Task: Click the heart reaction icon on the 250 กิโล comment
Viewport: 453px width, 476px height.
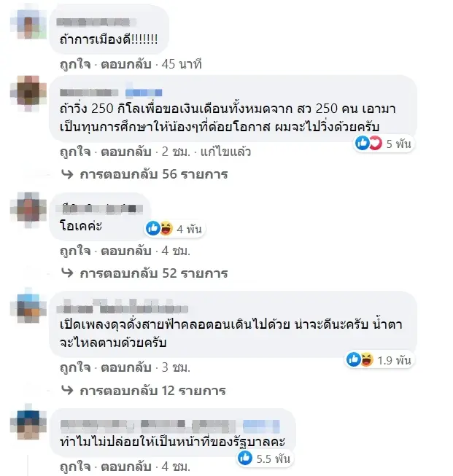Action: [375, 143]
